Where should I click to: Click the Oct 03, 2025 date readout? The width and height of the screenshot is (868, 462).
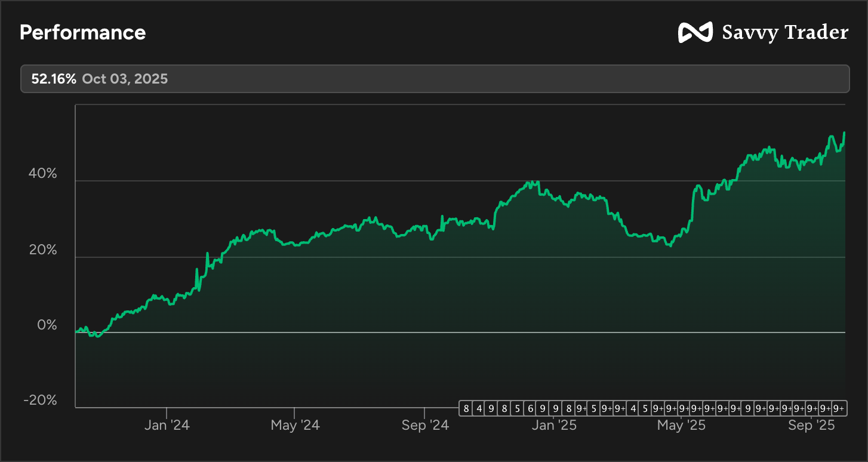125,79
